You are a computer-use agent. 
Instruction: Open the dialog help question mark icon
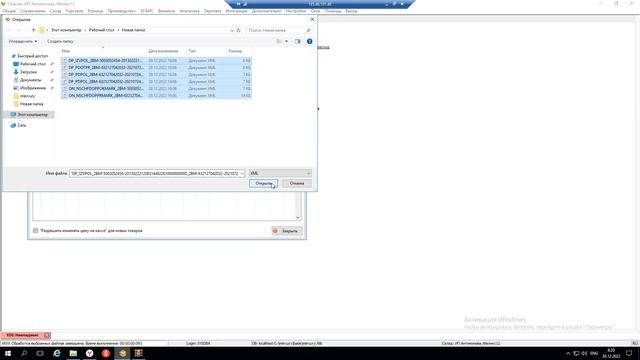(x=309, y=41)
